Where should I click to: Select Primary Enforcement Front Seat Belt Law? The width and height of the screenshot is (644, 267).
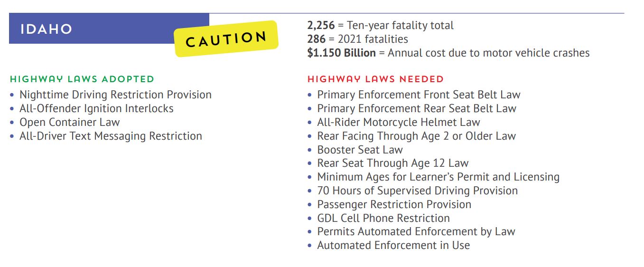[x=419, y=95]
